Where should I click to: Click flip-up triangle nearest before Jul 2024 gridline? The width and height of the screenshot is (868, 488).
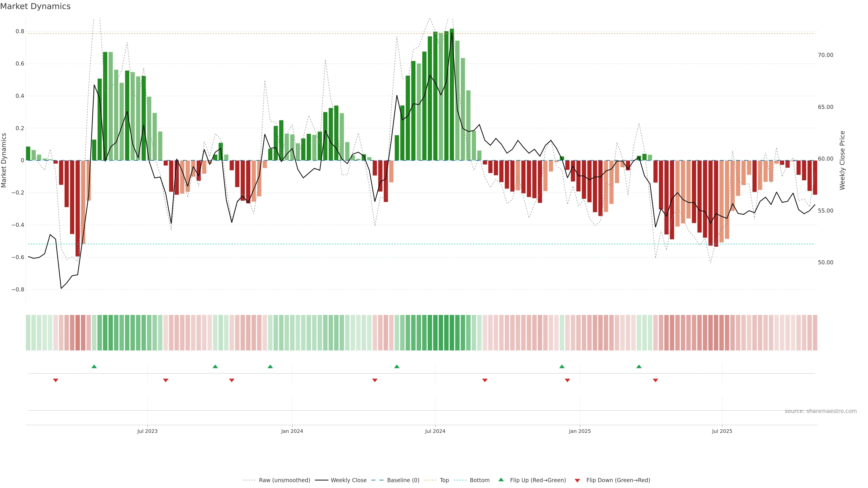point(397,366)
